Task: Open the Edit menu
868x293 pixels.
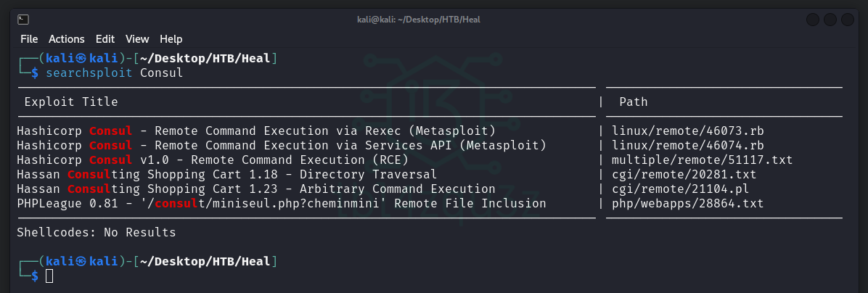Action: (x=105, y=39)
